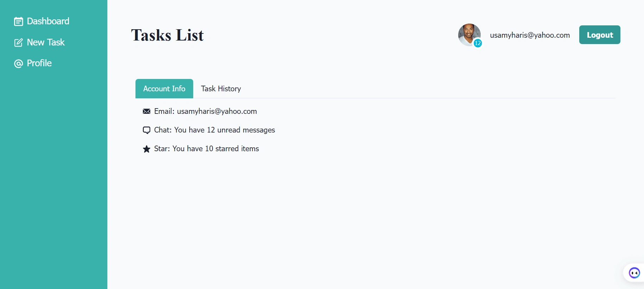Open the Dashboard sidebar link
The width and height of the screenshot is (644, 289).
[42, 21]
